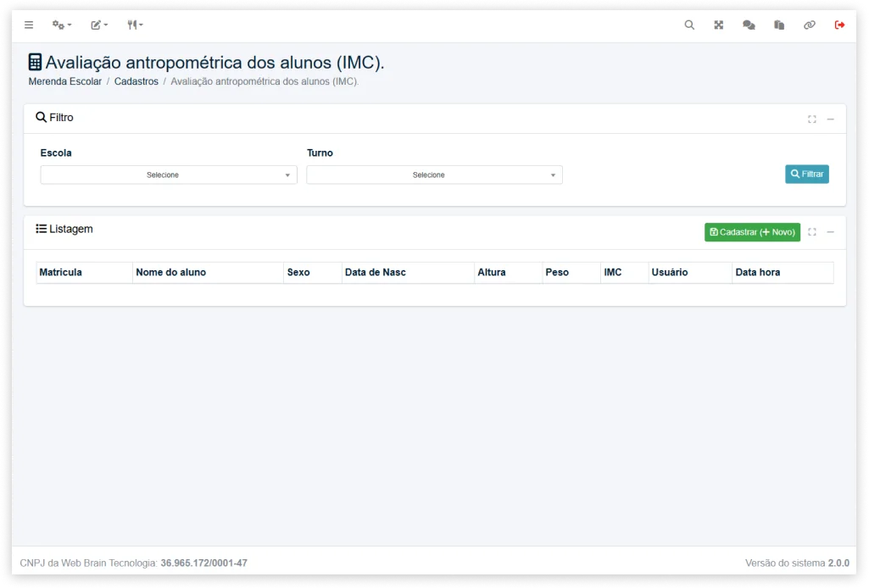Image resolution: width=869 pixels, height=588 pixels.
Task: Open the utensils Merenda dropdown menu
Action: pyautogui.click(x=135, y=25)
